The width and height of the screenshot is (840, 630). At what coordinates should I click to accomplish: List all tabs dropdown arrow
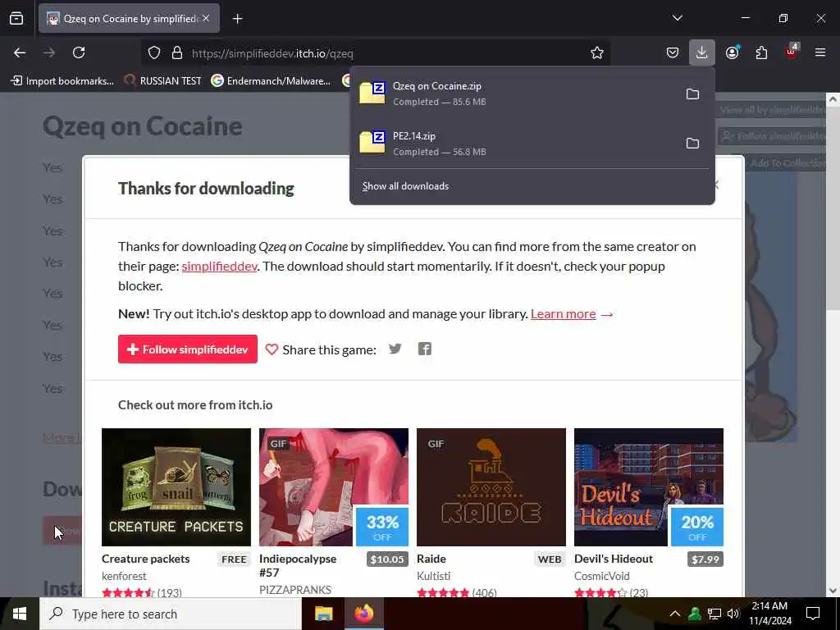[677, 18]
